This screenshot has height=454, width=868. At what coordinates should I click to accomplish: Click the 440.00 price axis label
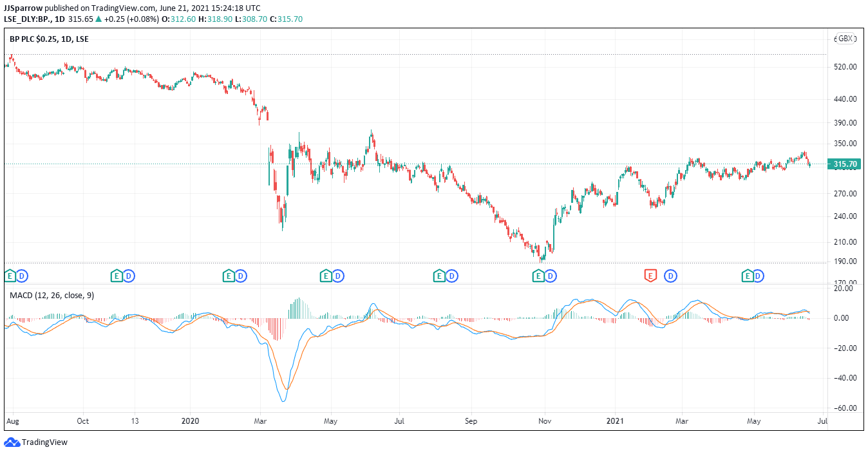(845, 99)
